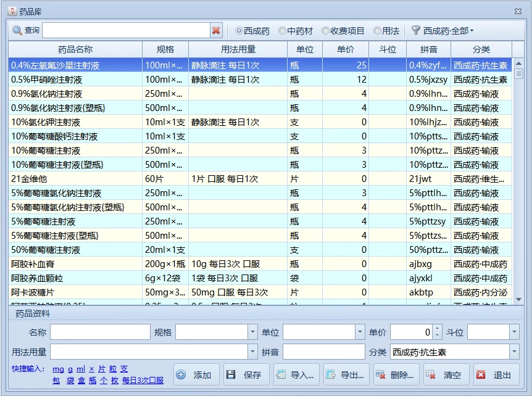Screen dimensions: 532x396
Task: Click the 退出 button
Action: (496, 374)
